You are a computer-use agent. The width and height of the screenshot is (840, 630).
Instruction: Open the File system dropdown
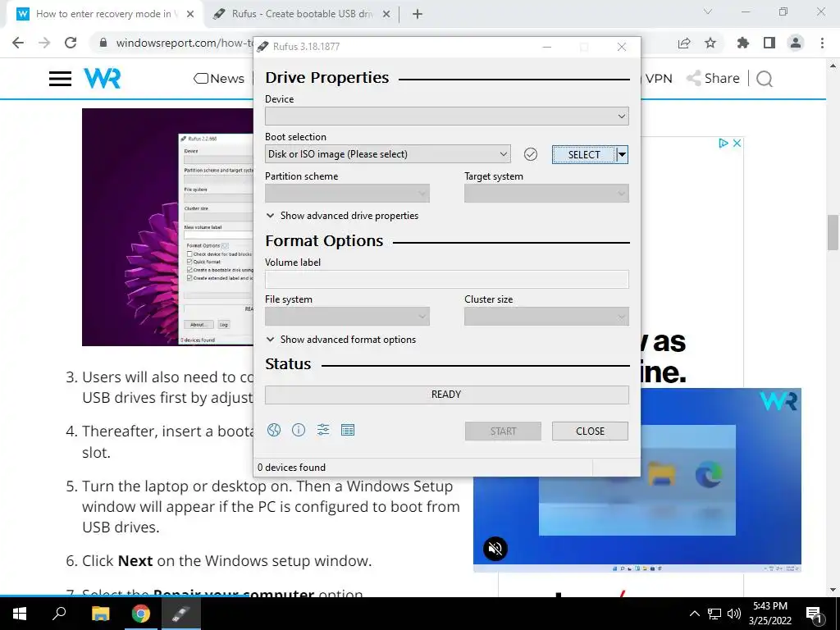click(x=347, y=317)
